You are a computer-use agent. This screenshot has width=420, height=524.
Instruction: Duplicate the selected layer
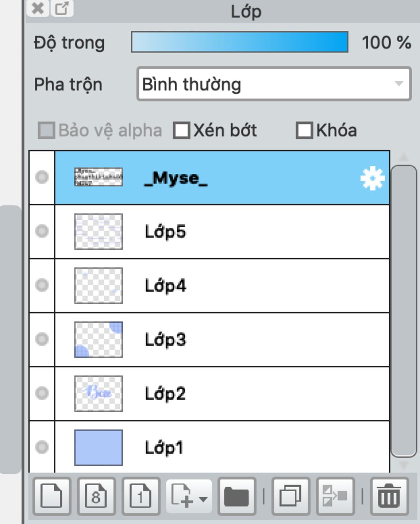point(290,497)
